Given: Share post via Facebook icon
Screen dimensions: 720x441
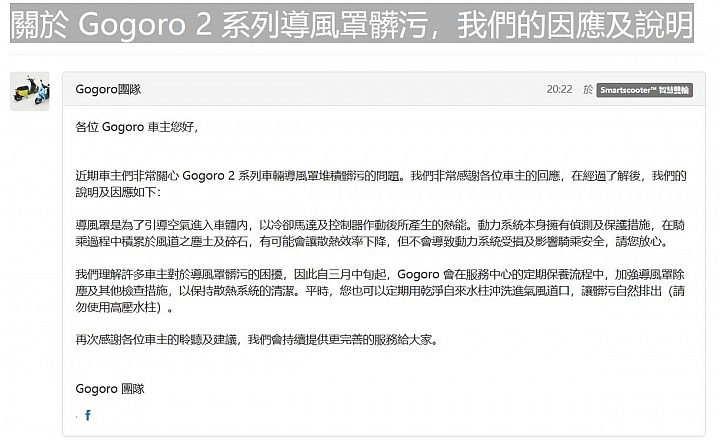Looking at the screenshot, I should 88,415.
